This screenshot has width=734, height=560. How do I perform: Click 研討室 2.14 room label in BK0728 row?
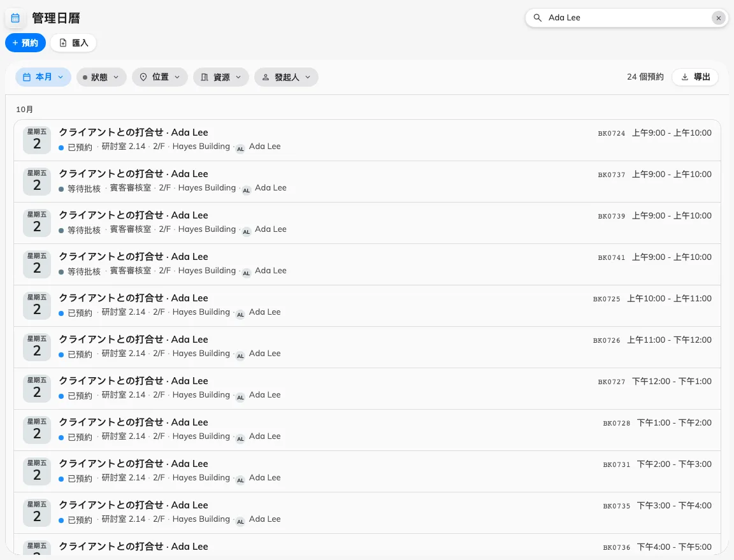[x=124, y=436]
